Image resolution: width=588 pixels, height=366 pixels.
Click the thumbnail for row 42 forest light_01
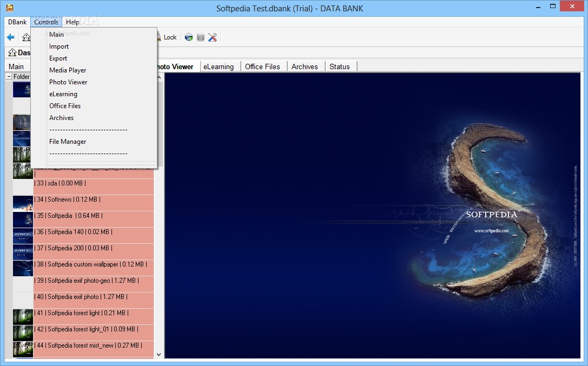click(x=23, y=332)
